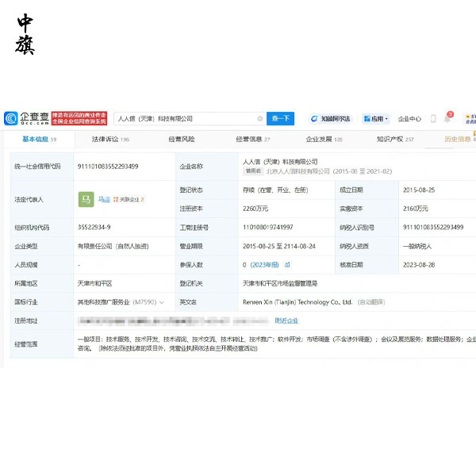The width and height of the screenshot is (476, 476).
Task: Open the notification bell with red badge
Action: (x=447, y=117)
